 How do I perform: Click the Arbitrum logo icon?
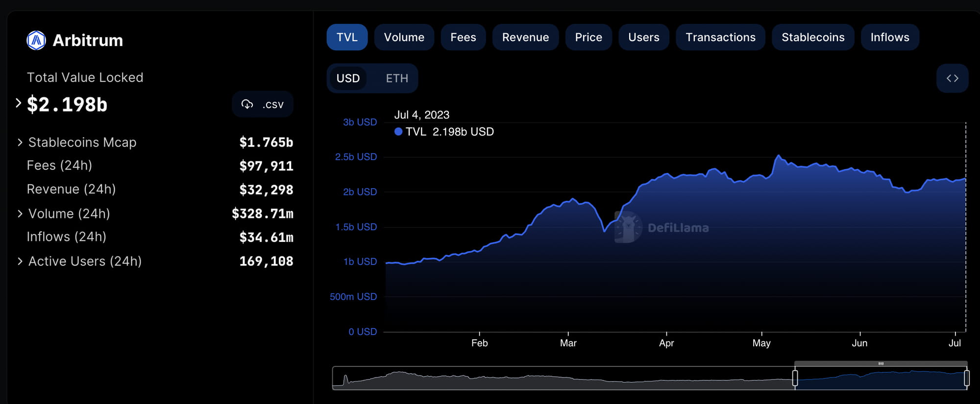(36, 40)
